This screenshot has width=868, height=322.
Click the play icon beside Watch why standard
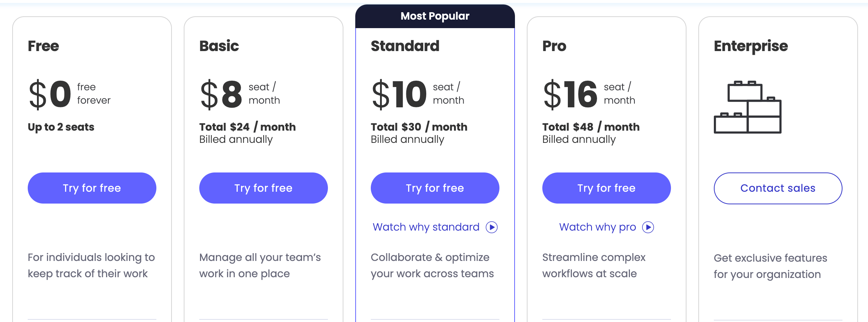pyautogui.click(x=492, y=227)
